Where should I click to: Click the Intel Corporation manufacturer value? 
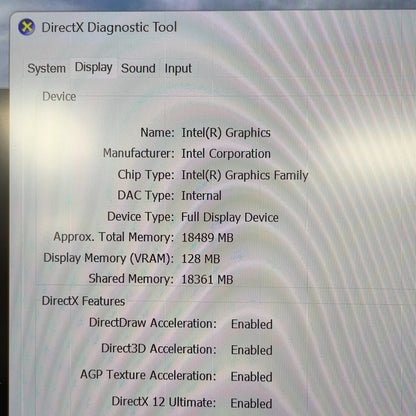point(226,154)
